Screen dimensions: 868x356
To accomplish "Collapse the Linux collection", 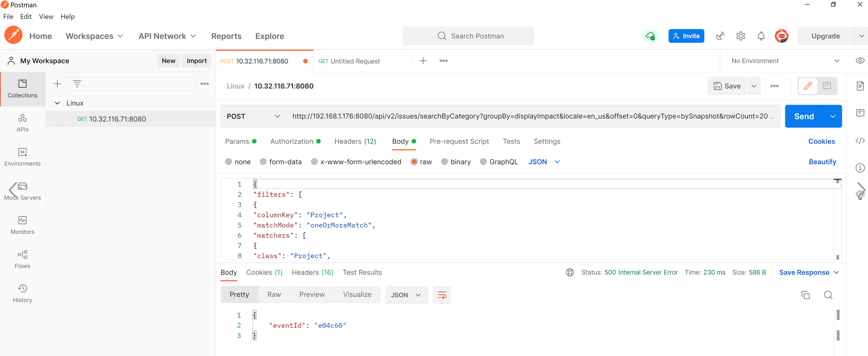I will (x=57, y=103).
